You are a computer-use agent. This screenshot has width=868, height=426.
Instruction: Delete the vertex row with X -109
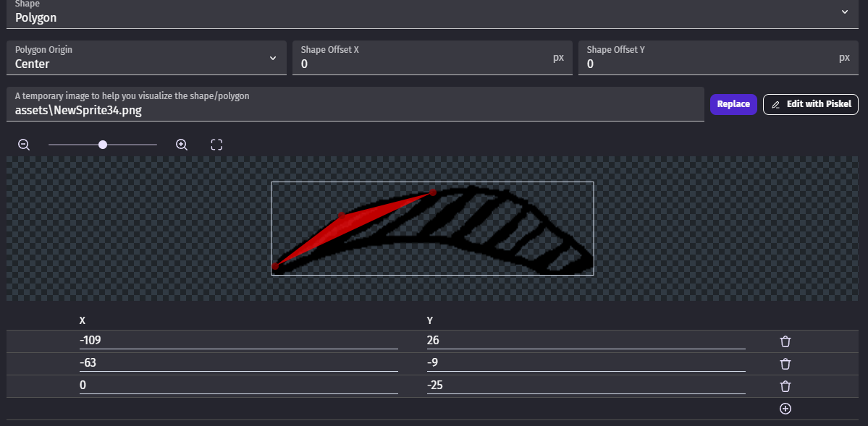pyautogui.click(x=785, y=341)
